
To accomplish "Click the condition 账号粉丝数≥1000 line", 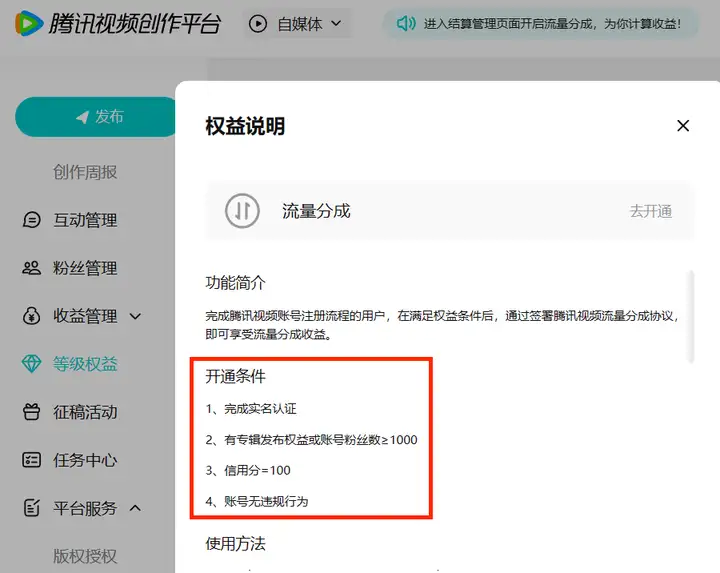I will pyautogui.click(x=311, y=440).
